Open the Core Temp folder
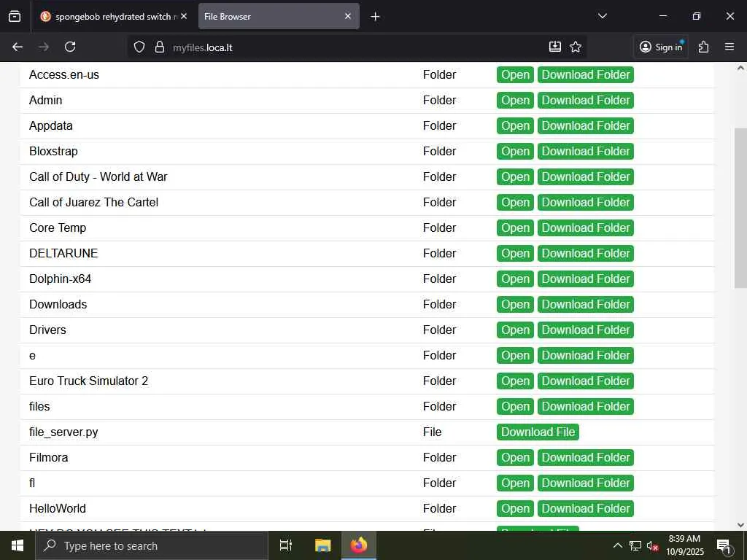The height and width of the screenshot is (560, 747). [x=515, y=228]
